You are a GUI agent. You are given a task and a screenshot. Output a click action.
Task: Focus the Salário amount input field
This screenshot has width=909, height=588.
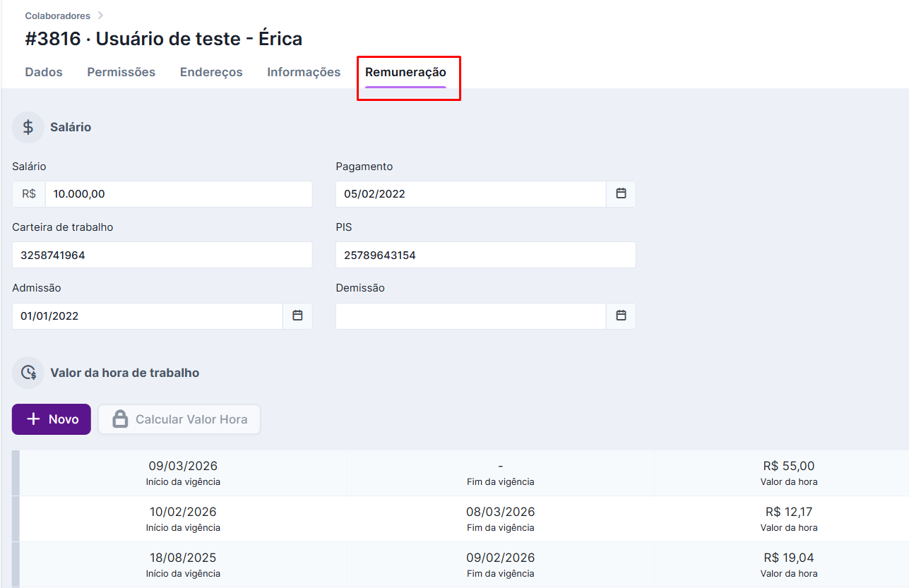click(x=178, y=193)
